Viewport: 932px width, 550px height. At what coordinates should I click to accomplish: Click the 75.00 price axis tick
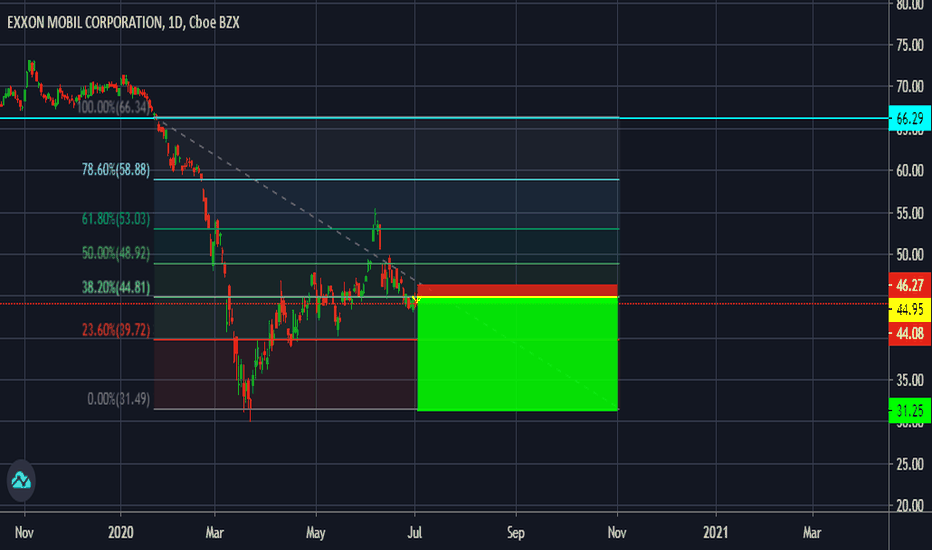point(910,45)
